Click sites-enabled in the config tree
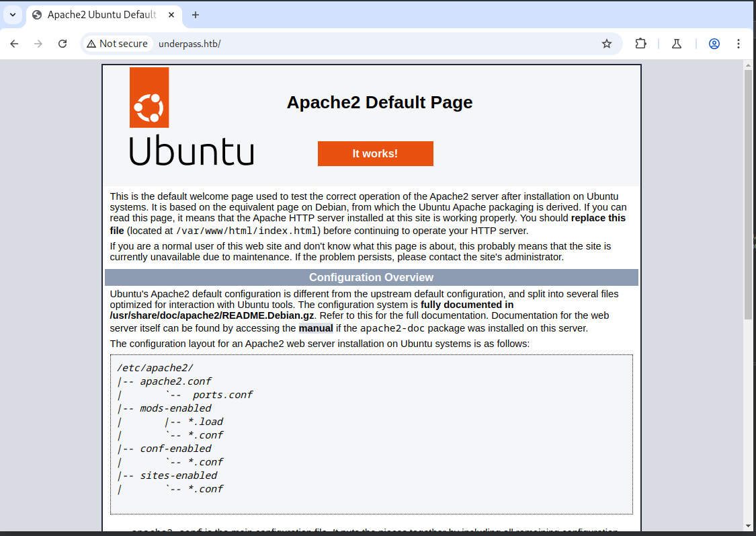756x536 pixels. click(178, 475)
